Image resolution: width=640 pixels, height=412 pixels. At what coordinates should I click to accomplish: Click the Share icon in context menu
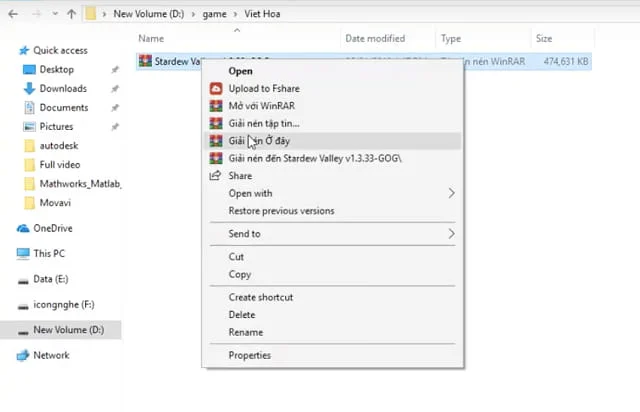[x=215, y=176]
